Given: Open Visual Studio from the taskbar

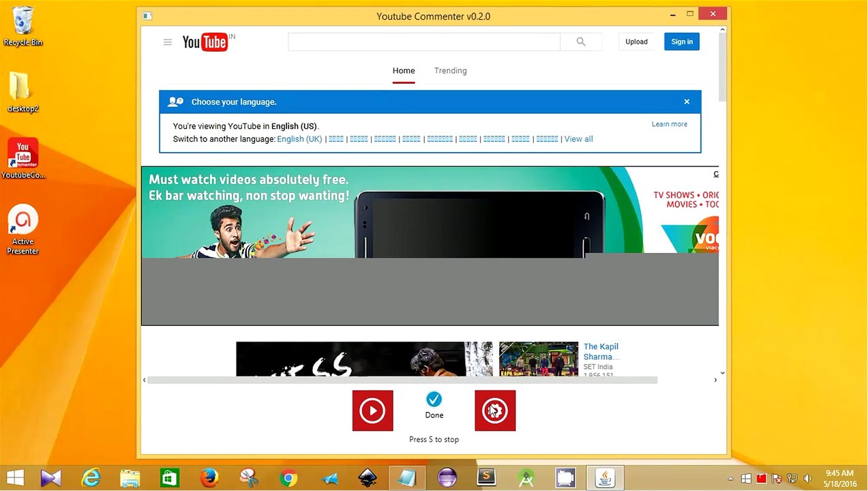Looking at the screenshot, I should [x=51, y=478].
